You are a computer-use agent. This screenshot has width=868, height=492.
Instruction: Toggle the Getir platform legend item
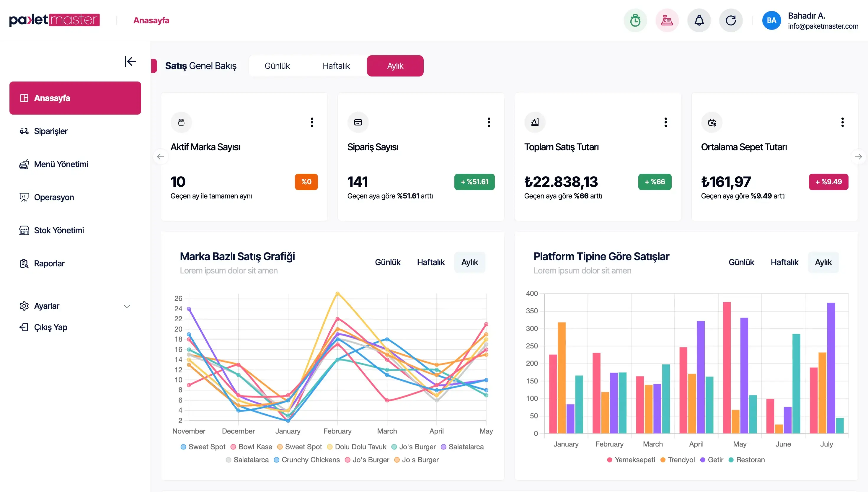[x=712, y=460]
